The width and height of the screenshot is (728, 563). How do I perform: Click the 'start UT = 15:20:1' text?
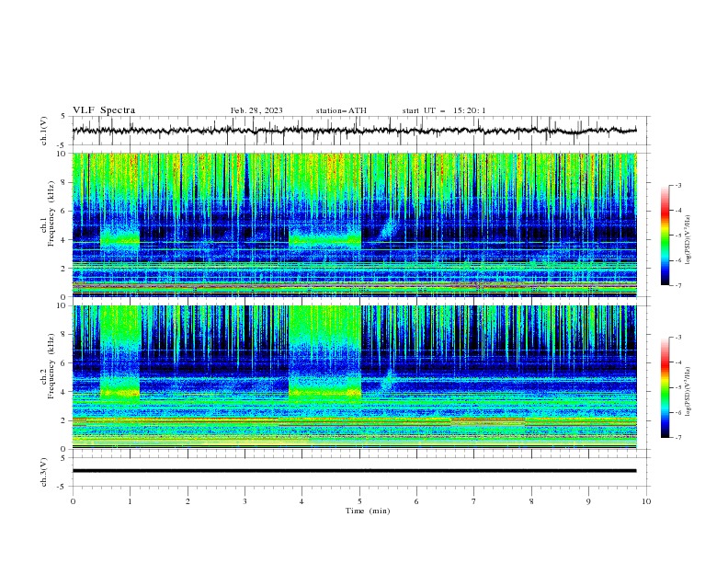(444, 110)
